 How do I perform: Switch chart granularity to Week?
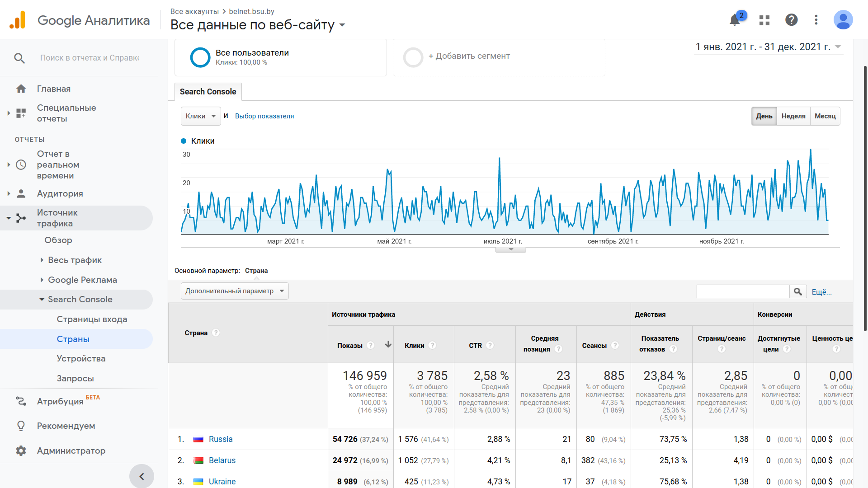point(793,116)
